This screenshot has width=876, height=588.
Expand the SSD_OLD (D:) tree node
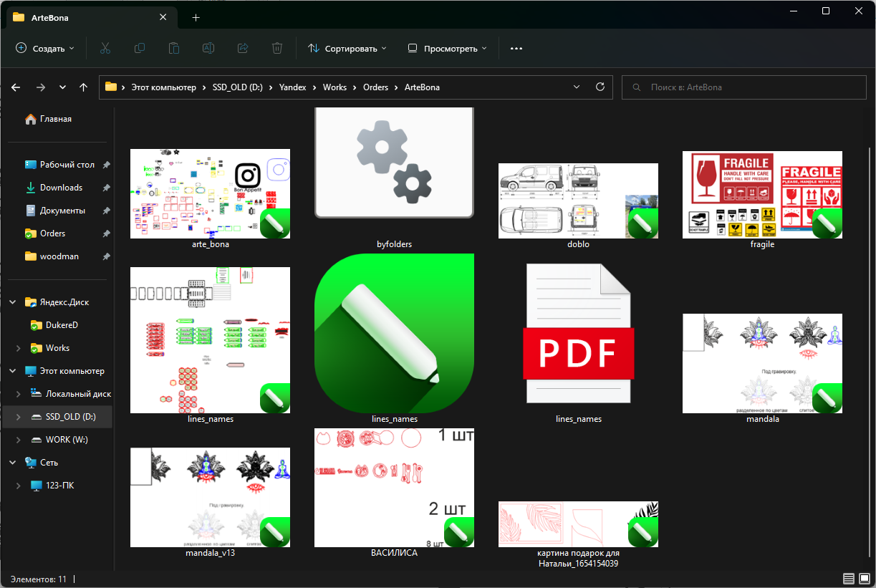18,417
